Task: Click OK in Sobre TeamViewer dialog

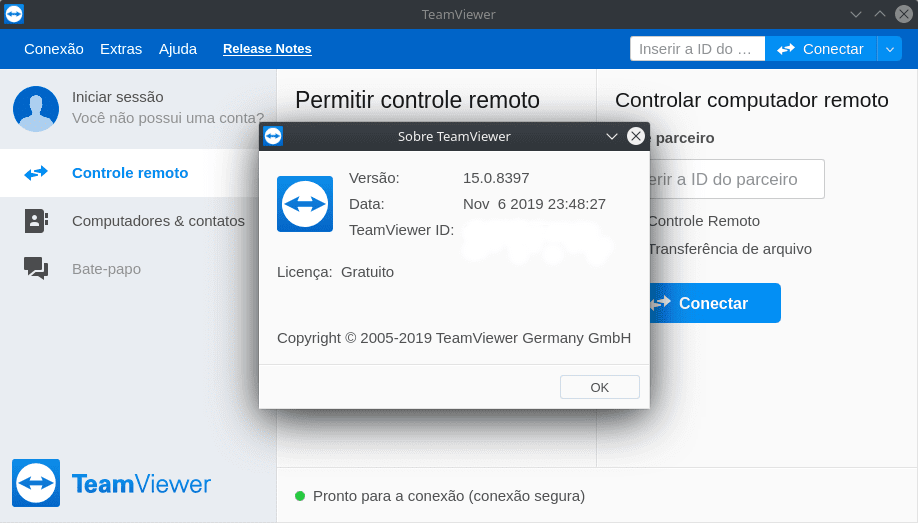Action: pyautogui.click(x=600, y=387)
